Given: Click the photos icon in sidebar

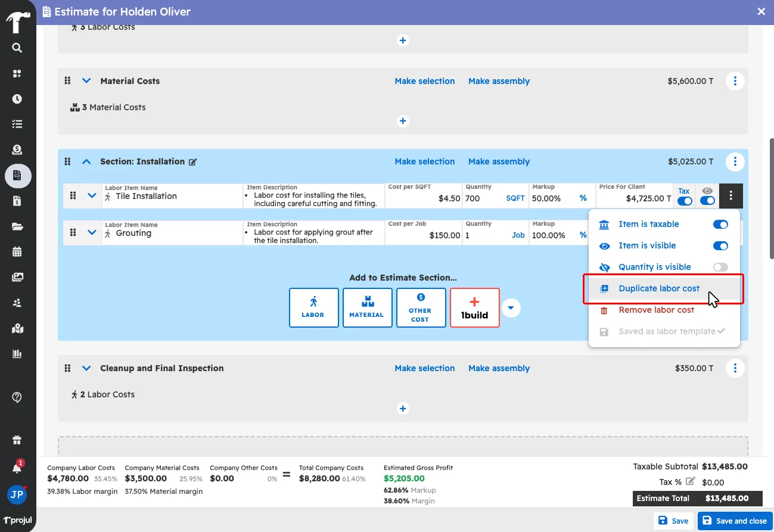Looking at the screenshot, I should [17, 277].
